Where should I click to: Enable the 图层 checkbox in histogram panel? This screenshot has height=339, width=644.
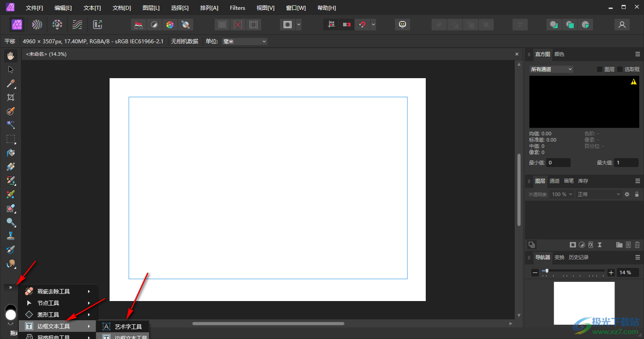[600, 69]
